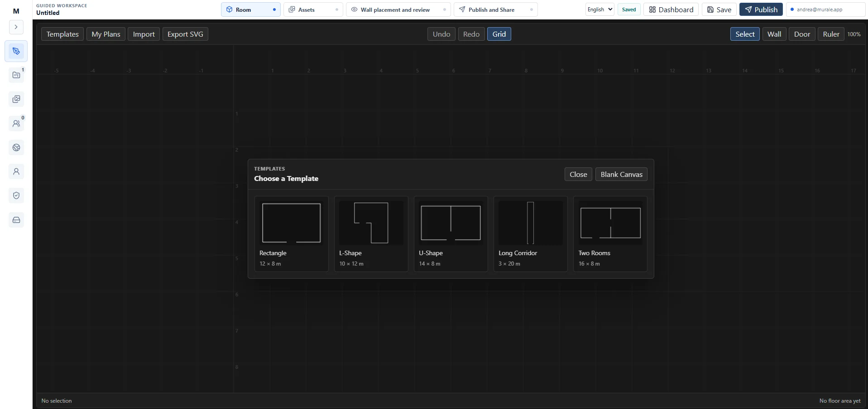Click the Saved status badge

tap(629, 10)
